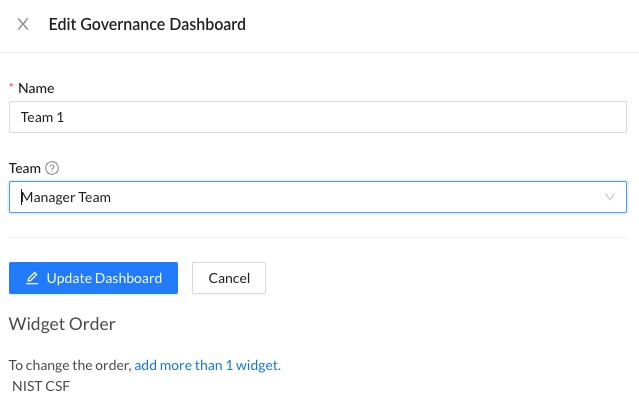Click the red required asterisk beside Name
Viewport: 639px width, 406px height.
coord(11,86)
